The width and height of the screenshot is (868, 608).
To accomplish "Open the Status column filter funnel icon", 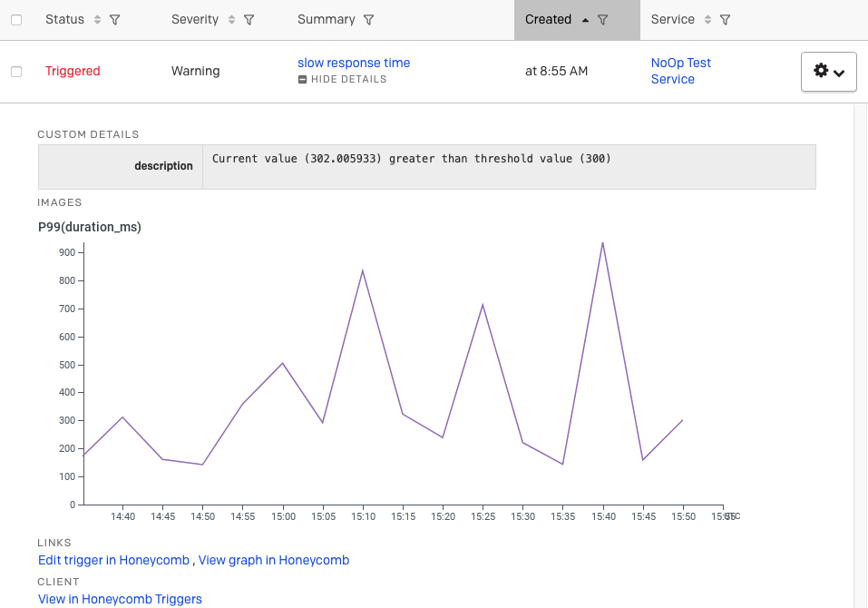I will click(x=113, y=19).
